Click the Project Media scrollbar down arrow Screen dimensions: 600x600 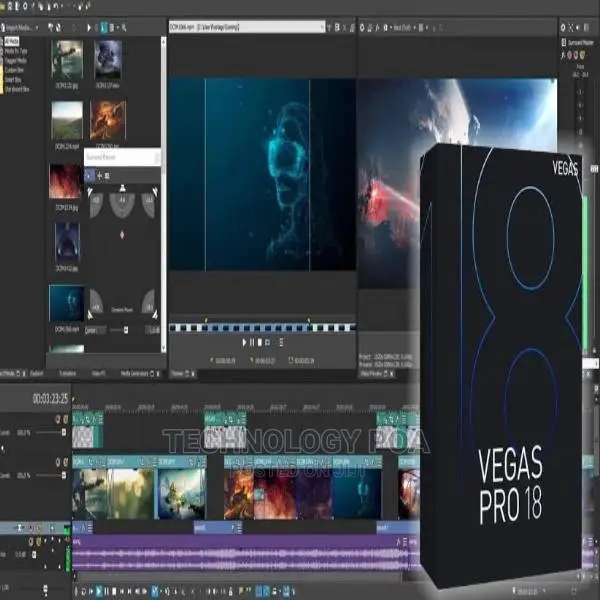(163, 349)
